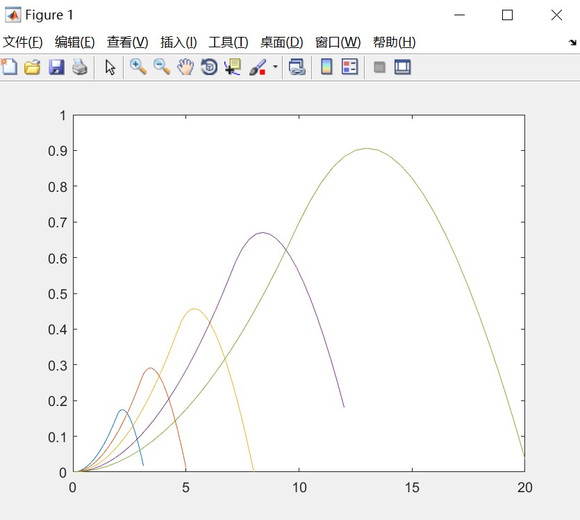Open the 工具(T) menu
This screenshot has width=580, height=520.
[228, 42]
